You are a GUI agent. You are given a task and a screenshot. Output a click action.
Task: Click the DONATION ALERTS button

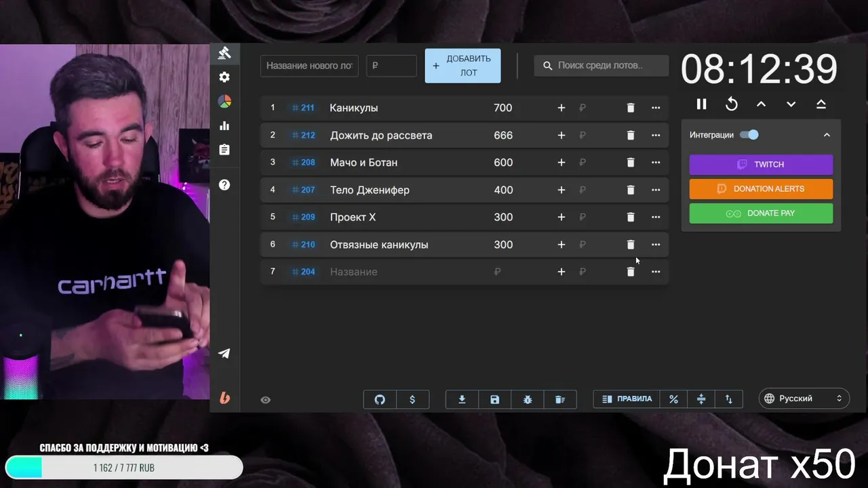click(761, 189)
